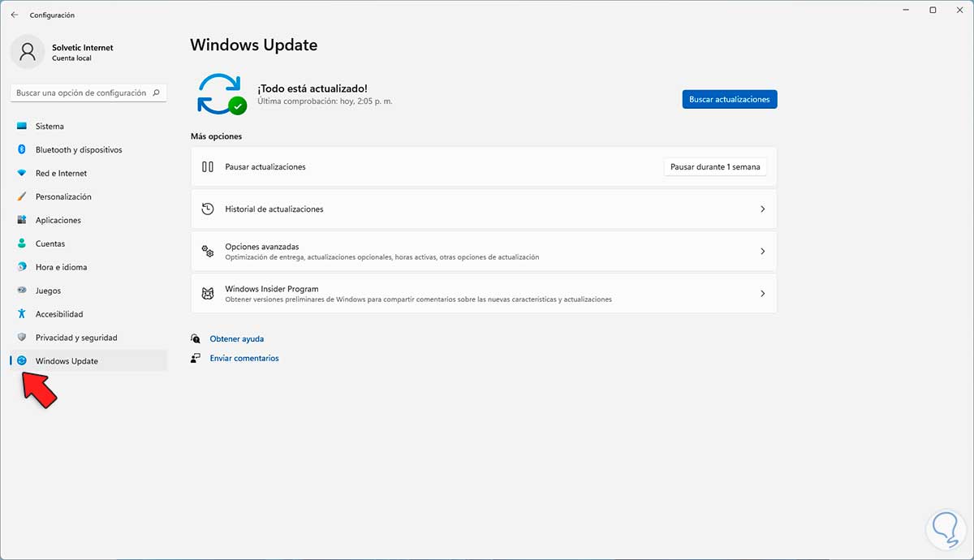Minimize the Configuración window
This screenshot has width=974, height=560.
[x=906, y=10]
